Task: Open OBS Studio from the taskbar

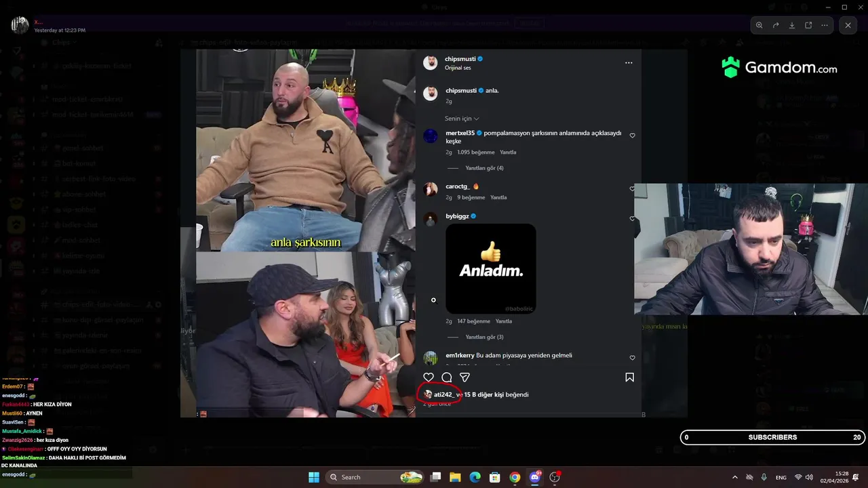Action: pos(555,477)
